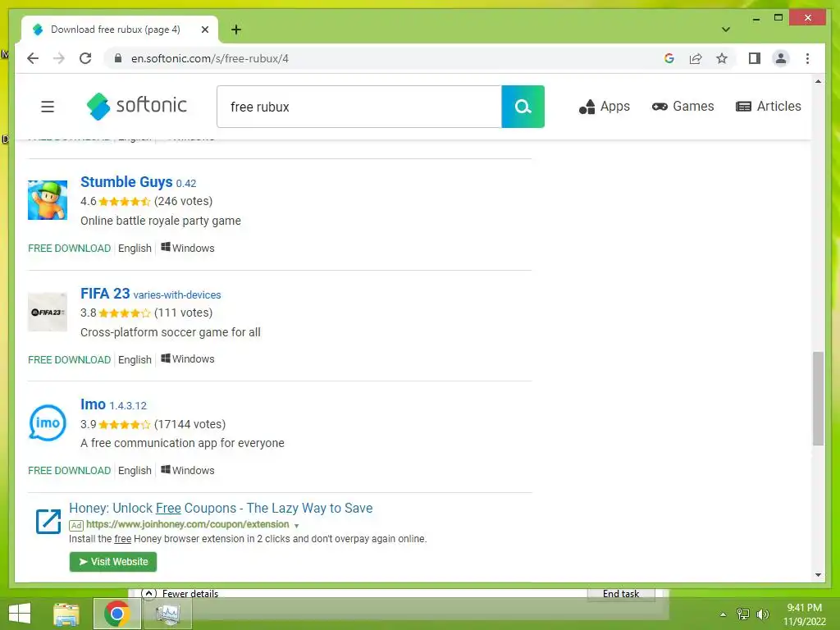Click the volume speaker tray icon

[x=762, y=614]
